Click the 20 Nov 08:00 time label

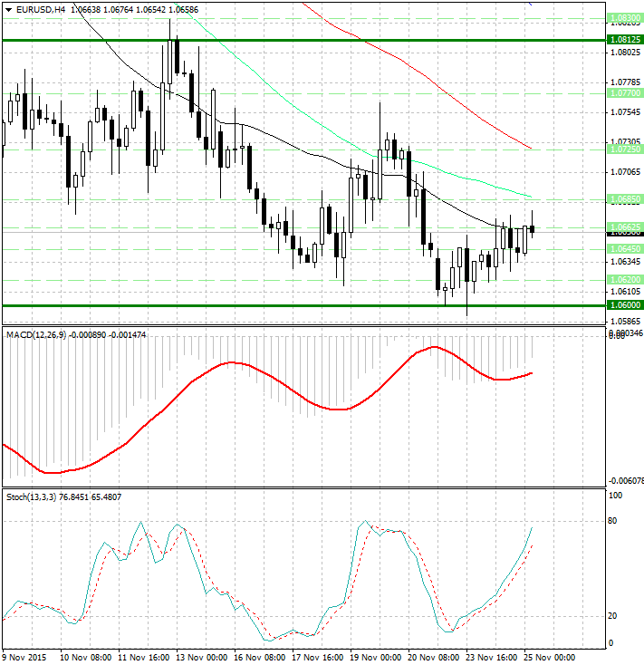pyautogui.click(x=433, y=658)
